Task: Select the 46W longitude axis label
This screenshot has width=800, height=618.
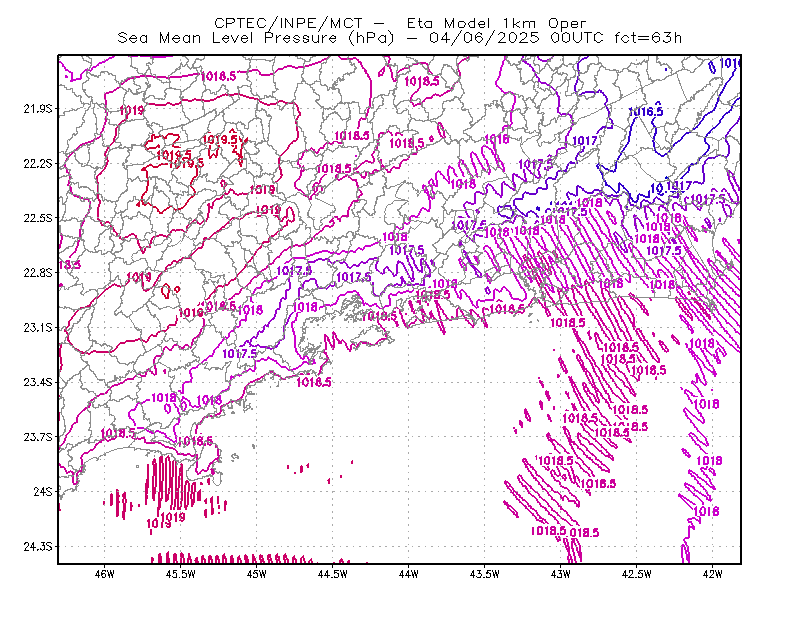Action: [x=105, y=574]
